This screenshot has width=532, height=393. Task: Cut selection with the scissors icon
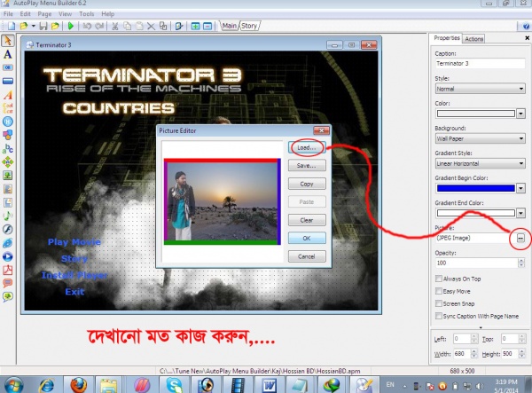tap(115, 26)
